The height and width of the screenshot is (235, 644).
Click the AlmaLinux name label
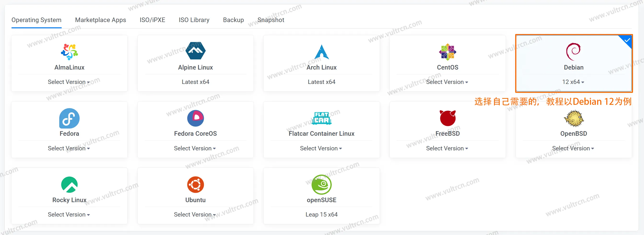(x=69, y=67)
